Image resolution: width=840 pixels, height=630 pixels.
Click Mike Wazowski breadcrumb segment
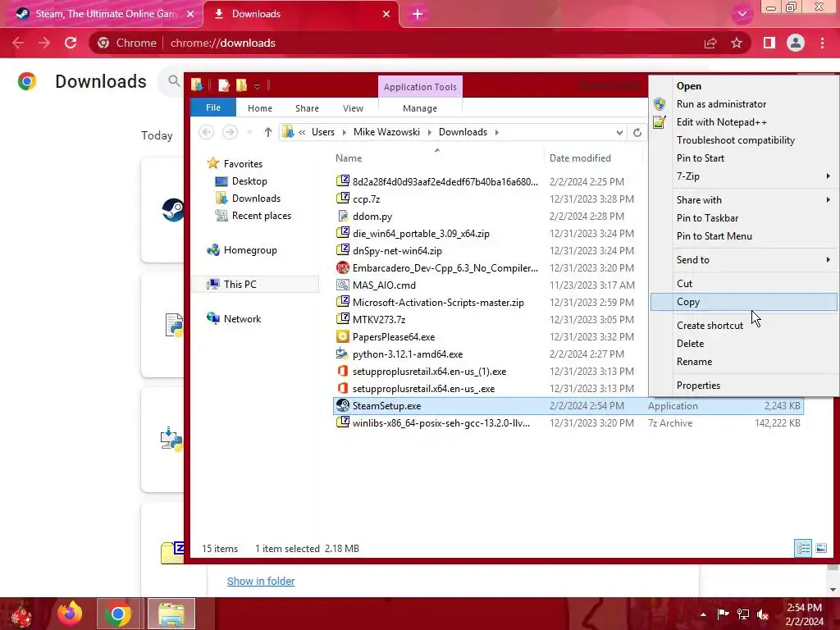point(386,132)
